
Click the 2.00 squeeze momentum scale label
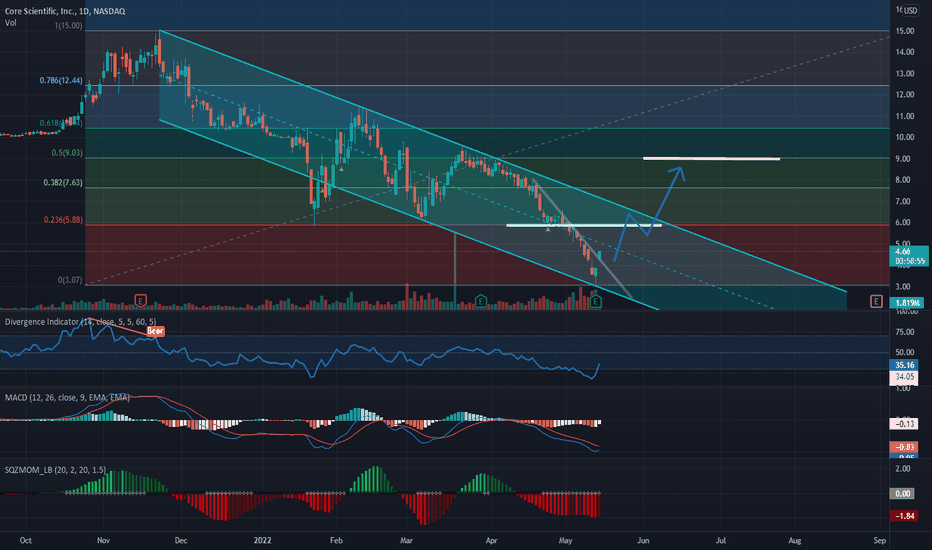pos(902,469)
